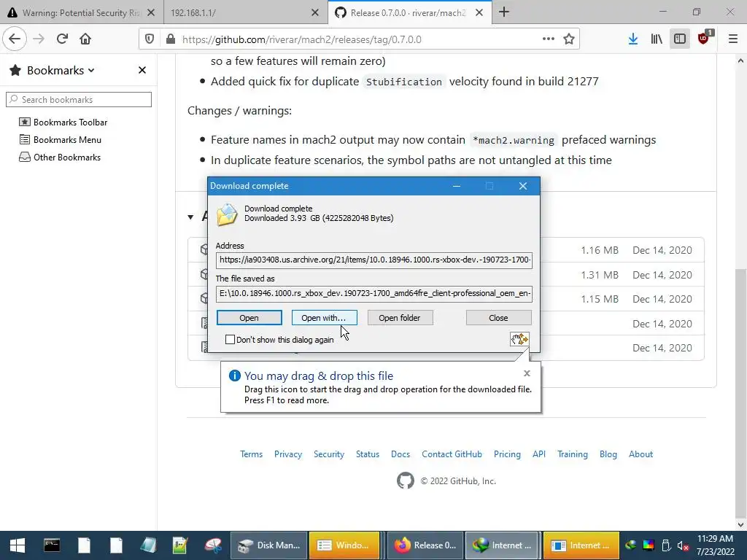
Task: Minimize the Download complete dialog
Action: pyautogui.click(x=457, y=186)
